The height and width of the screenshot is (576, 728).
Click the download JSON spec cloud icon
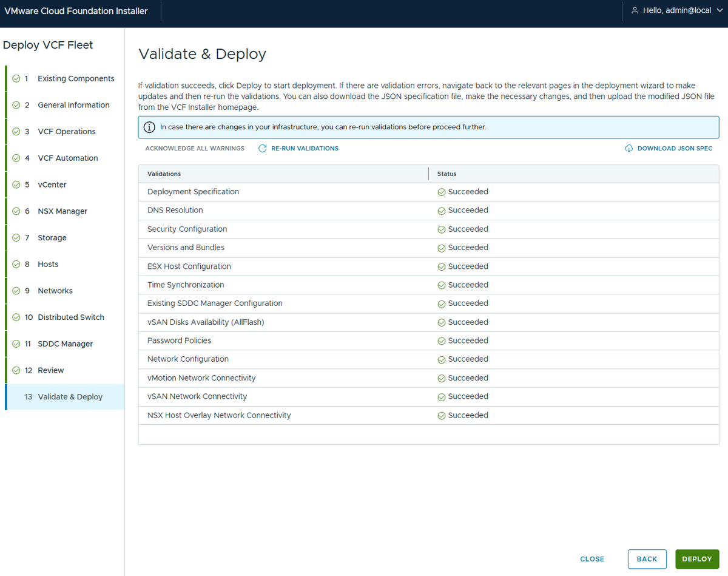coord(629,148)
